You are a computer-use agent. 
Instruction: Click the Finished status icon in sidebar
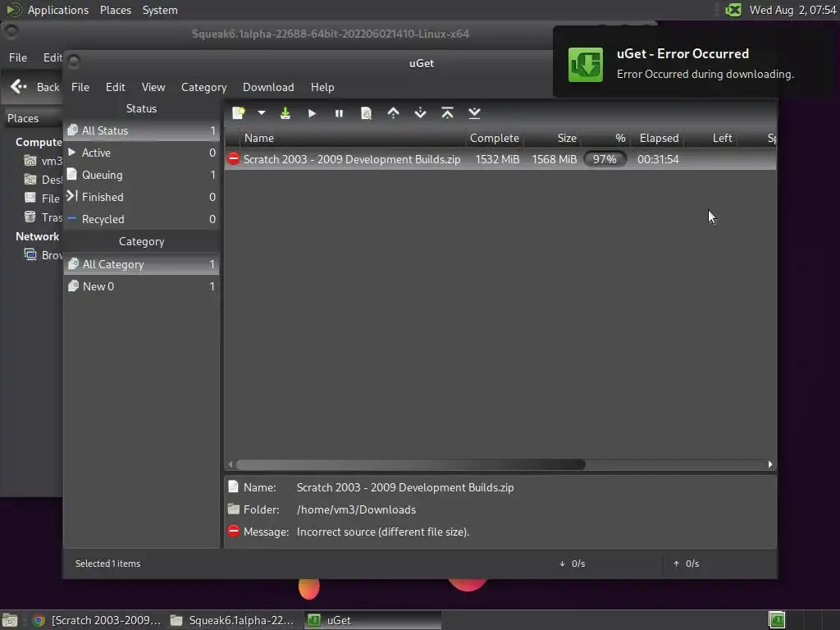(x=72, y=196)
